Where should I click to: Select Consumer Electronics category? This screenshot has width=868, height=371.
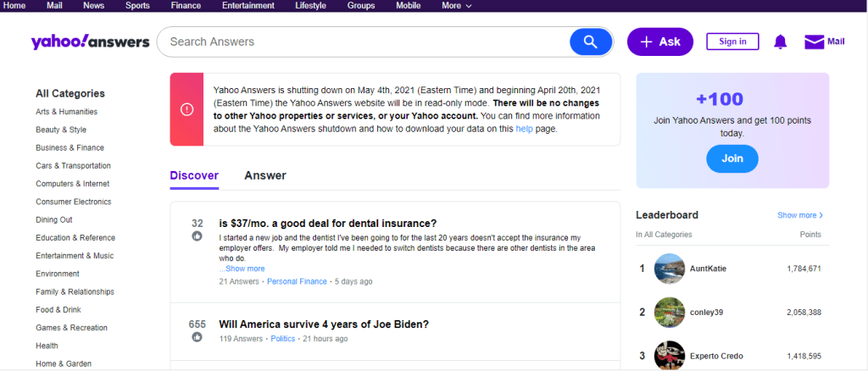(74, 202)
